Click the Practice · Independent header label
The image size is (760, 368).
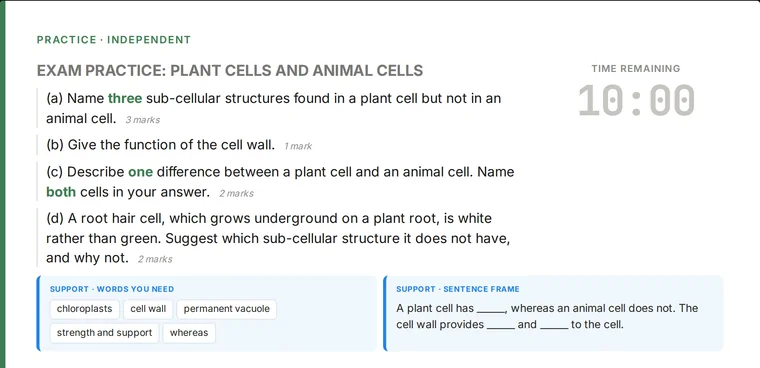[114, 40]
